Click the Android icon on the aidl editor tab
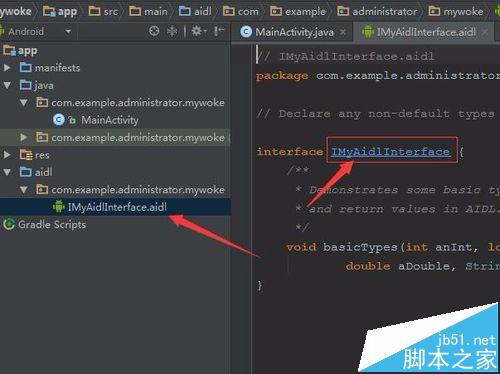This screenshot has height=374, width=500. [x=368, y=32]
